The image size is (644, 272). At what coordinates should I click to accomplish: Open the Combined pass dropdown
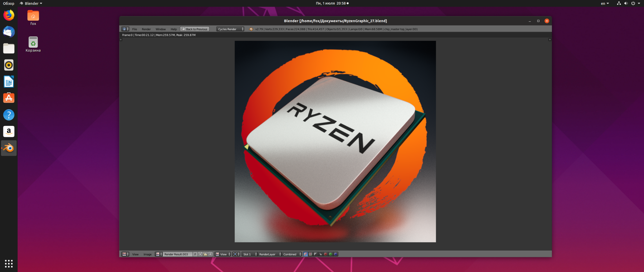point(292,254)
